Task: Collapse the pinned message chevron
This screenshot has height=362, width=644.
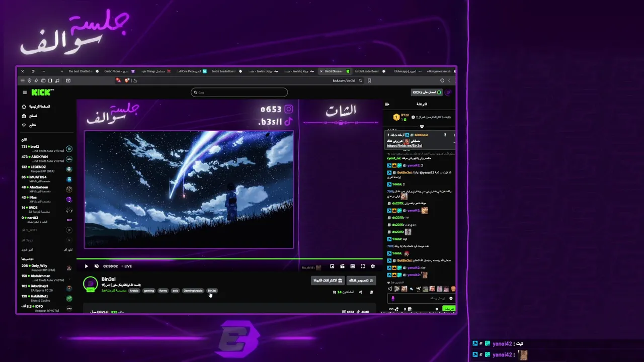Action: tap(454, 142)
